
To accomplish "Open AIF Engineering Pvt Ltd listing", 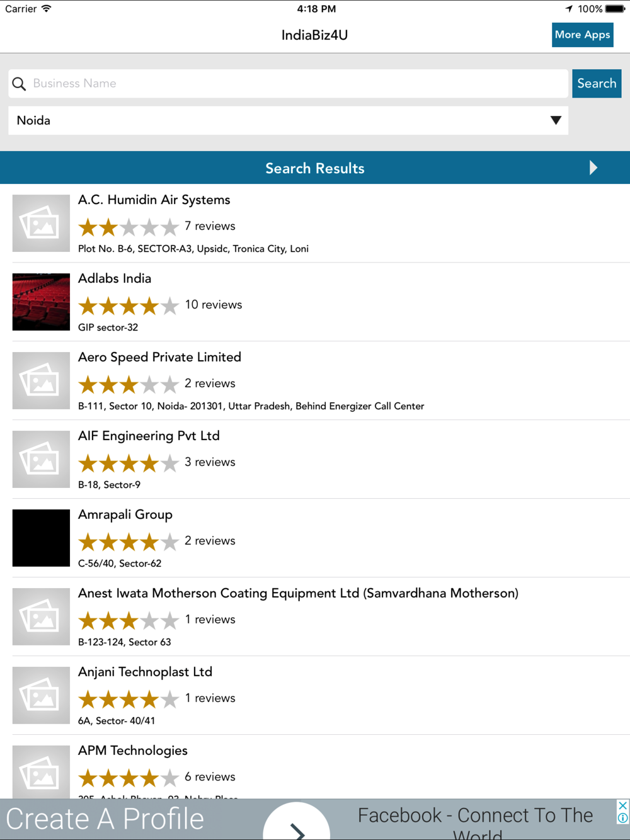I will (x=315, y=460).
